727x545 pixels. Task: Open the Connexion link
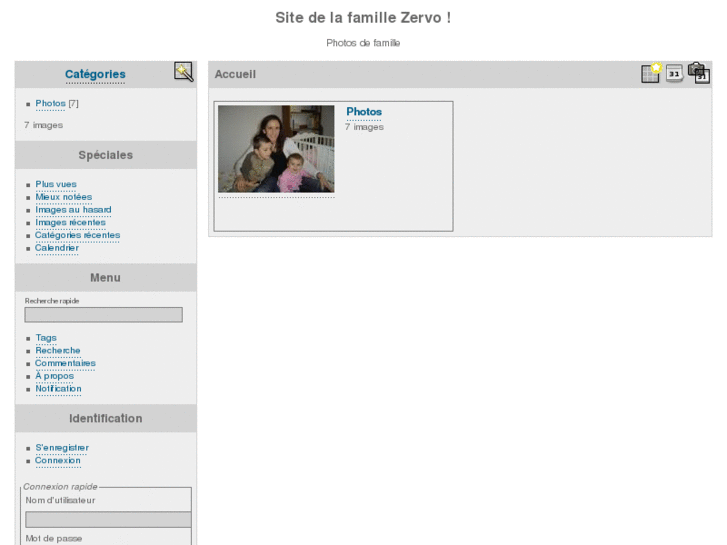pyautogui.click(x=57, y=461)
